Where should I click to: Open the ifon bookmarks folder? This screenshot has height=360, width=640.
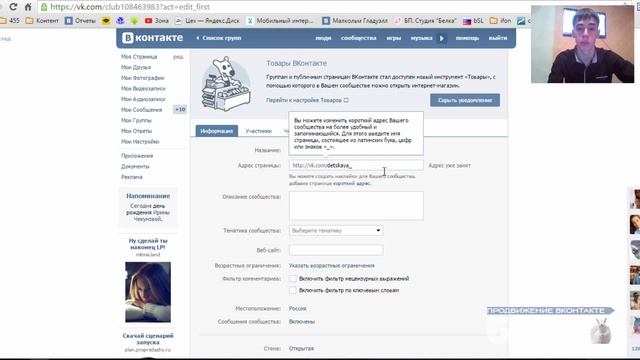point(500,20)
